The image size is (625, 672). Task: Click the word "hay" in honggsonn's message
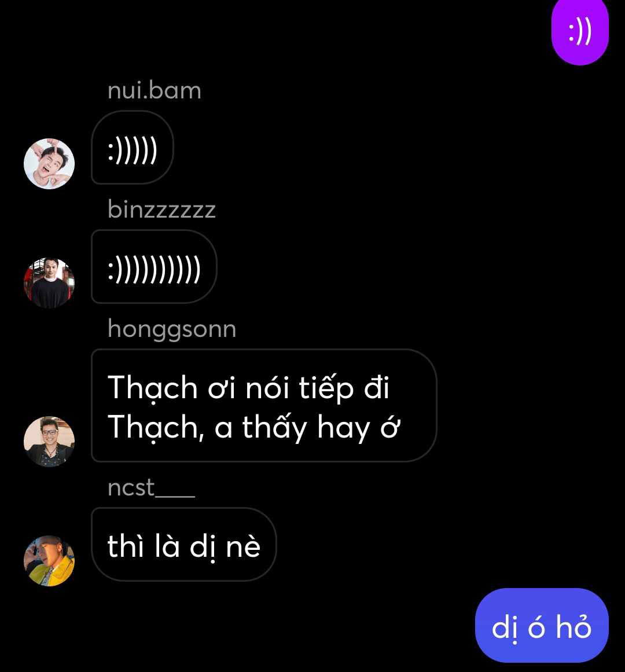click(344, 428)
